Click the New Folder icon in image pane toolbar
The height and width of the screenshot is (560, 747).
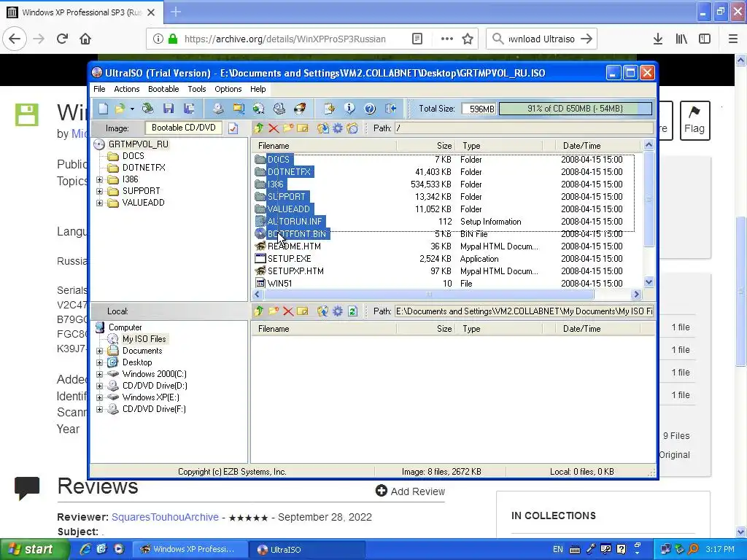[288, 128]
